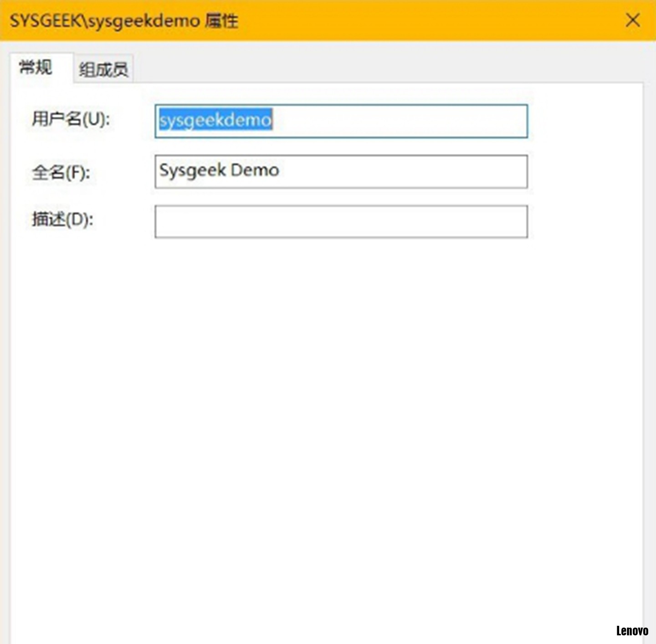This screenshot has width=656, height=644.
Task: Switch to the 常规 tab
Action: click(x=36, y=68)
